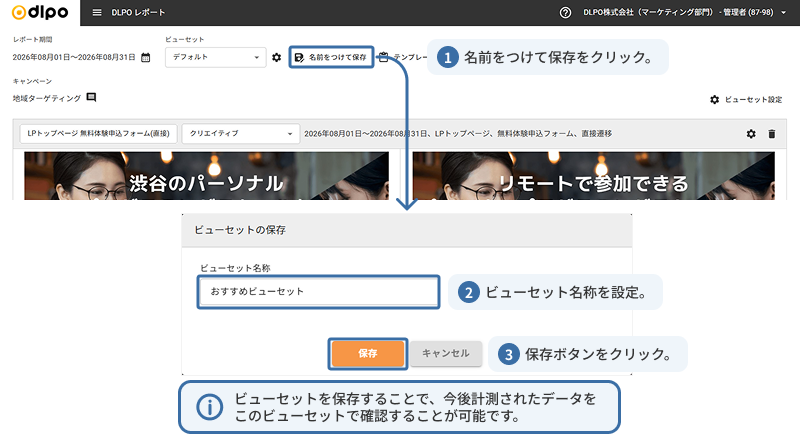Click the ビューセット名称 input field

point(318,292)
